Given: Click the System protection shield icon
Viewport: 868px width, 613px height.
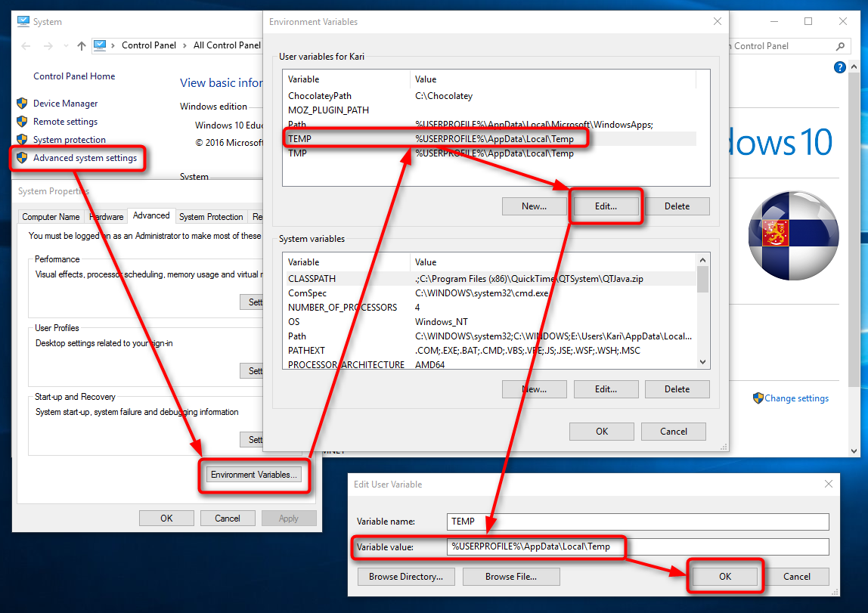Looking at the screenshot, I should coord(22,139).
